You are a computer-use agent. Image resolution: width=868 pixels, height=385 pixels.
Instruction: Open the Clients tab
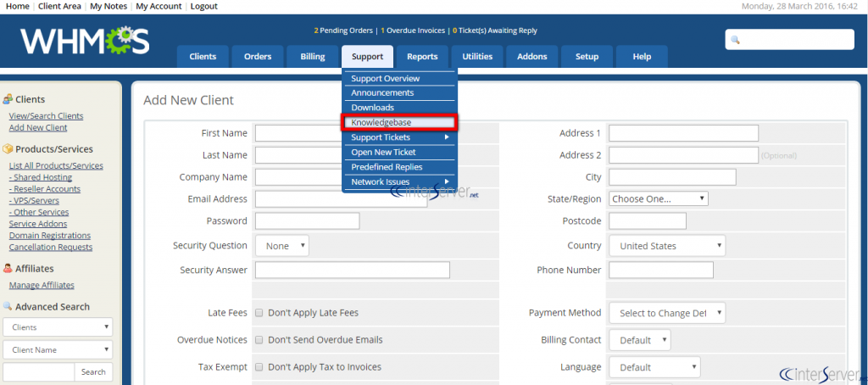point(203,57)
